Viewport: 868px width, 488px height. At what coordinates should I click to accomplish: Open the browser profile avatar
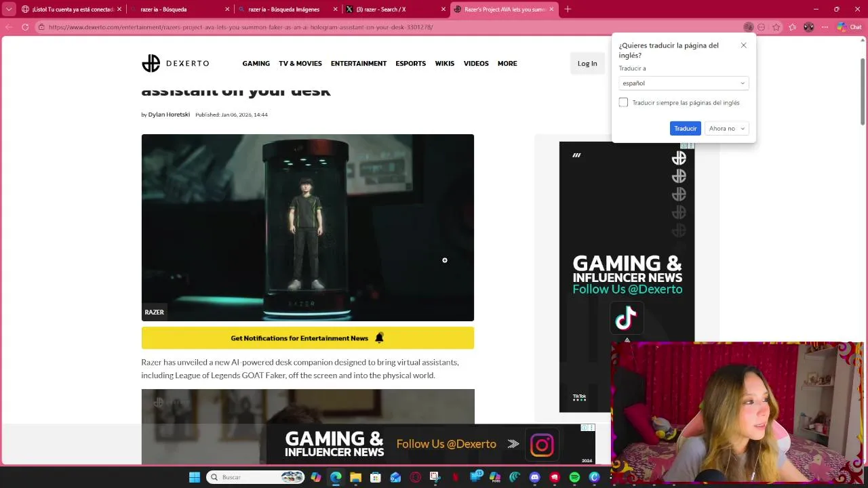pos(808,27)
